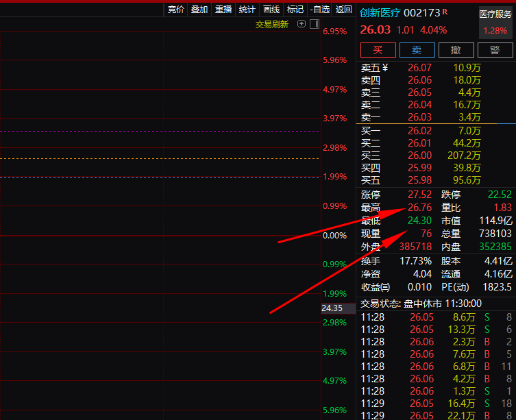
Task: Click the 买一 price 26.02
Action: pyautogui.click(x=419, y=131)
